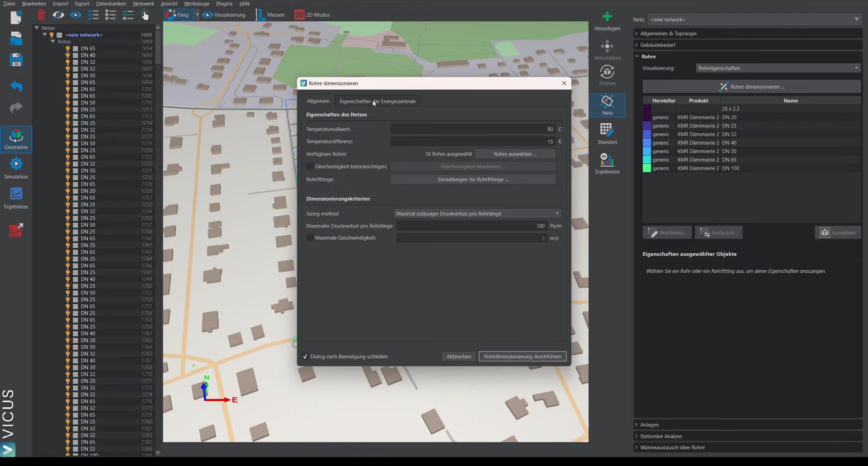Image resolution: width=868 pixels, height=466 pixels.
Task: Switch to Eigenschaften der Energiezentrale tab
Action: (x=377, y=101)
